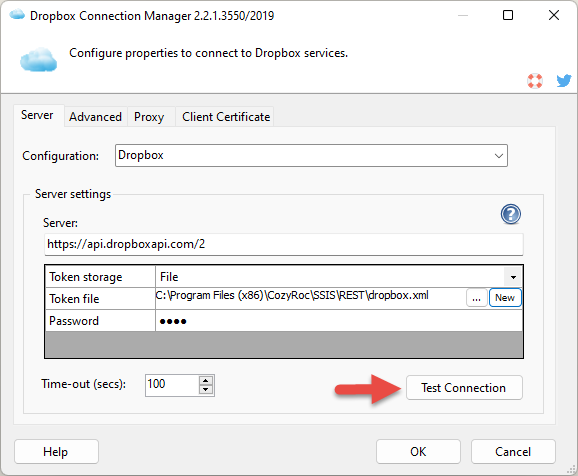Click the Password field
The height and width of the screenshot is (476, 578).
tap(338, 321)
